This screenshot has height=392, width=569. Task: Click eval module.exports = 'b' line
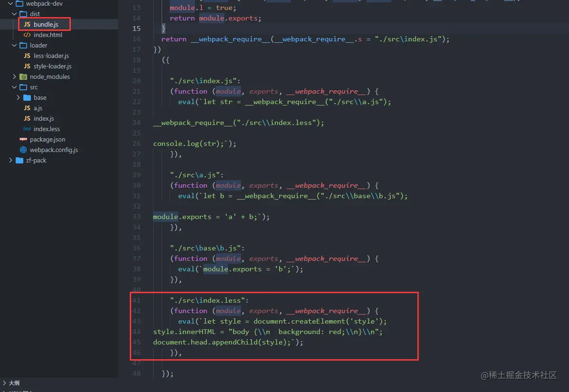click(240, 269)
